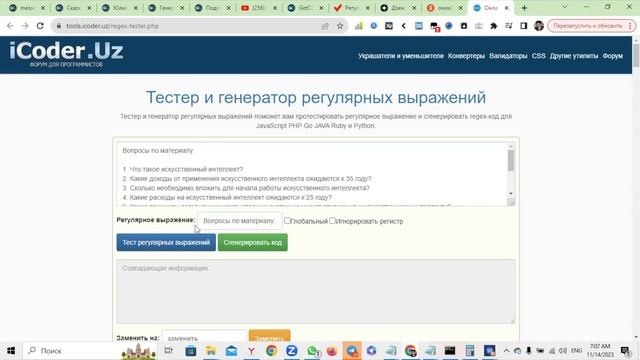Close the active Онлайн tab
The height and width of the screenshot is (360, 640).
pos(507,8)
